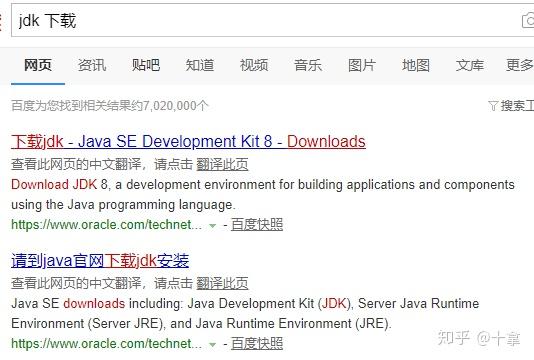Viewport: 534px width, 360px height.
Task: Click 翻译此页 under the second result
Action: [x=222, y=283]
